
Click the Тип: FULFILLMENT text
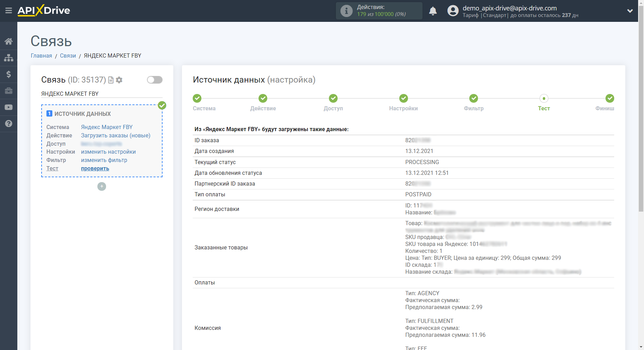(x=429, y=321)
